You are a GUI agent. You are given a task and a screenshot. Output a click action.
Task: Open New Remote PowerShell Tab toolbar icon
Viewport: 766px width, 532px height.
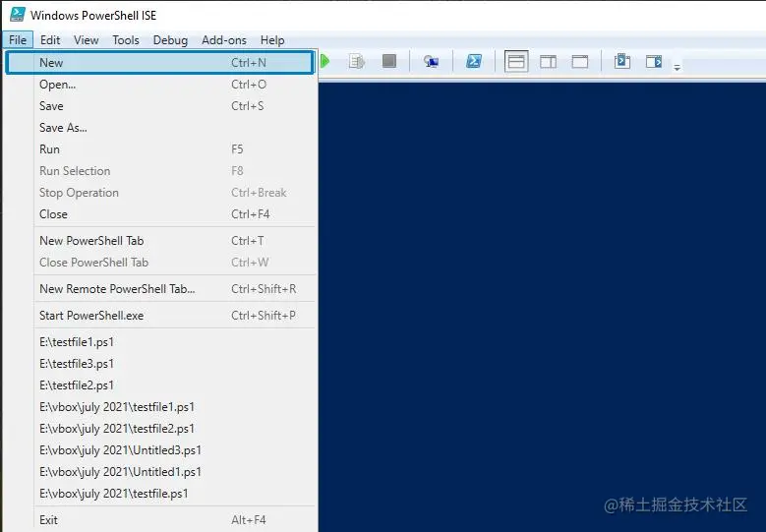[x=431, y=62]
